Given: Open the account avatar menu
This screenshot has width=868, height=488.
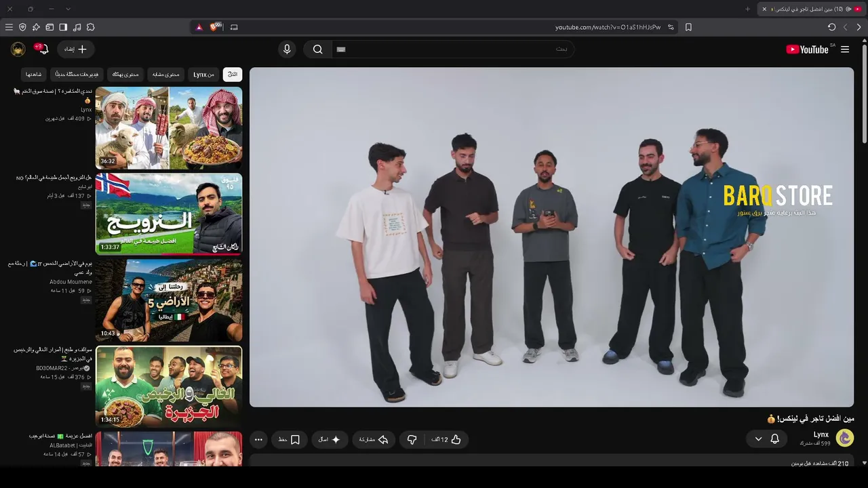Looking at the screenshot, I should click(x=18, y=49).
